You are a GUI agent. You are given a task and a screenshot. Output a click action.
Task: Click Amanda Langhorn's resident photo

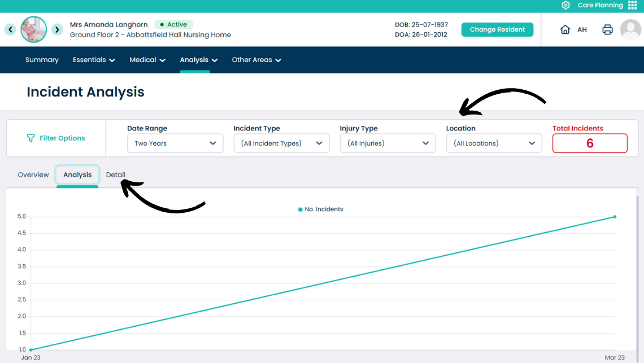pos(34,29)
